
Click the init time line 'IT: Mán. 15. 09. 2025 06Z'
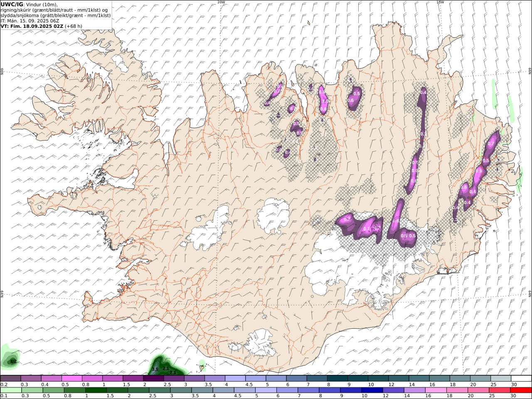point(30,20)
